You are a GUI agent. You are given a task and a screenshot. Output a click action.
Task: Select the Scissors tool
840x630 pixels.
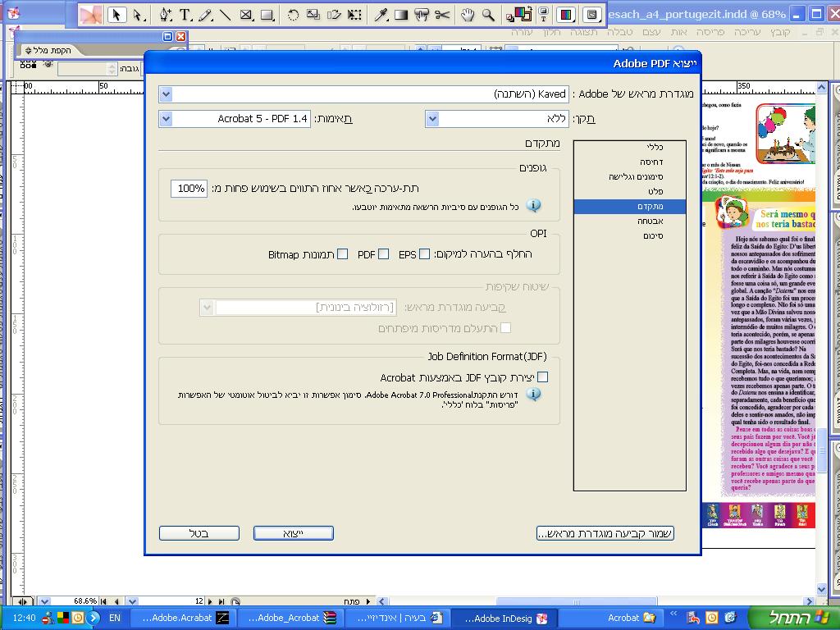pyautogui.click(x=442, y=15)
